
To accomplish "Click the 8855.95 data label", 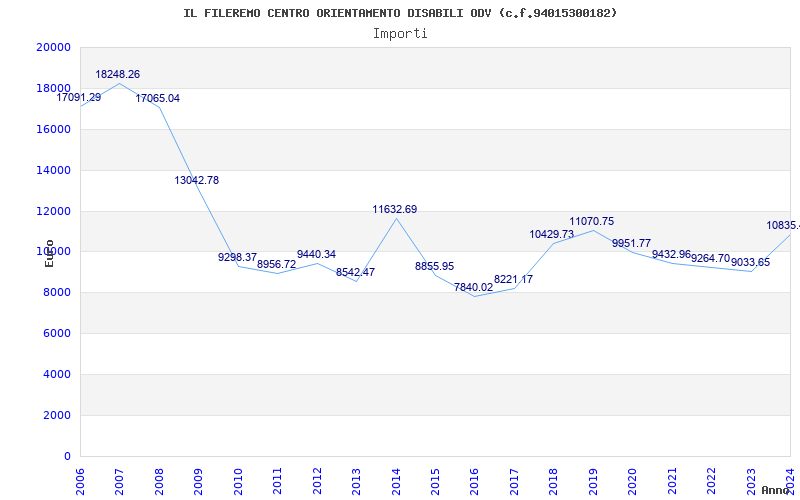I will pyautogui.click(x=434, y=266).
